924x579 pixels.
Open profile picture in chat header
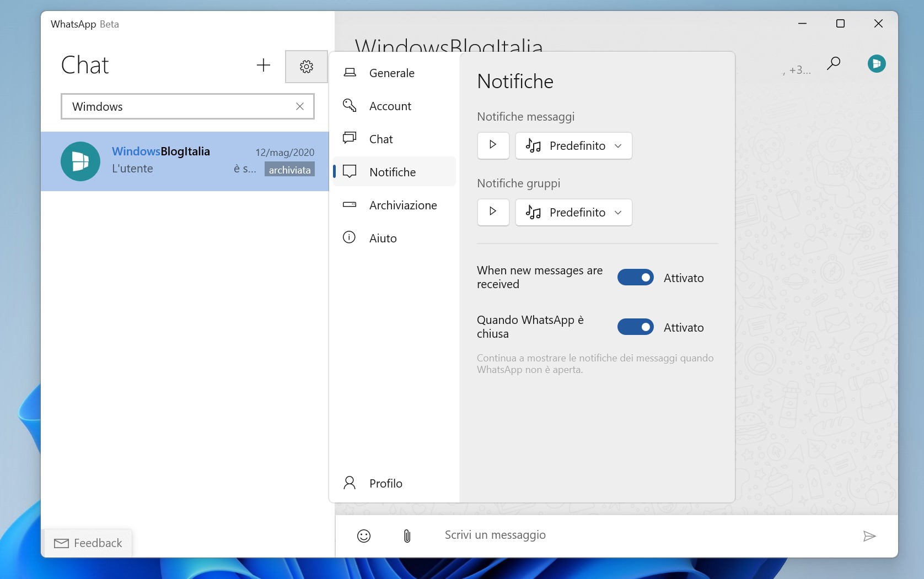(877, 64)
